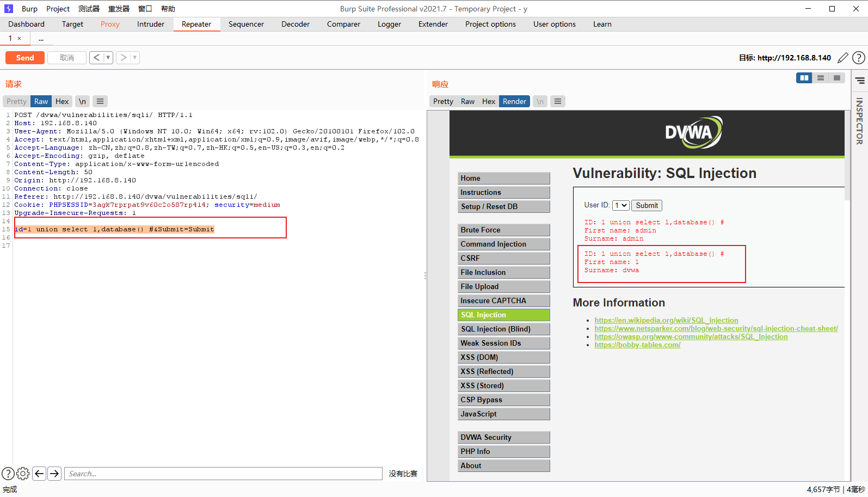Image resolution: width=868 pixels, height=497 pixels.
Task: Open the Inspector options menu icon
Action: coord(860,81)
